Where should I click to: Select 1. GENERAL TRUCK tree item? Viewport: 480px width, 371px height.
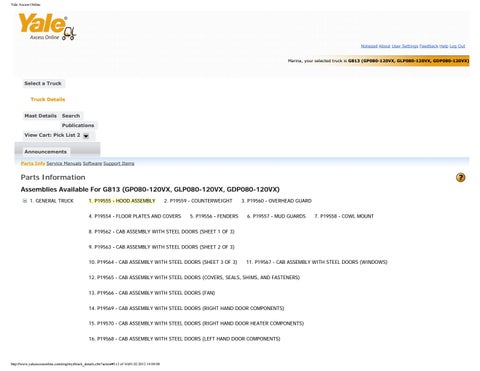pos(51,201)
